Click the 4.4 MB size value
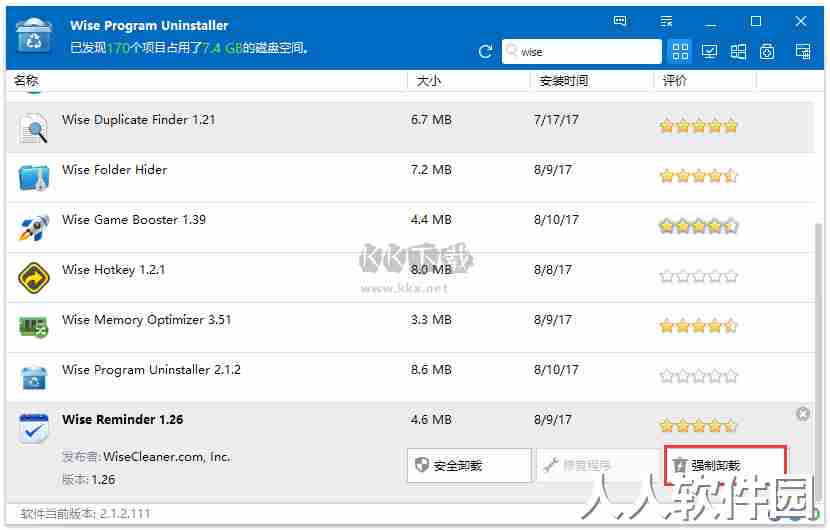Viewport: 830px width, 530px height. point(431,220)
